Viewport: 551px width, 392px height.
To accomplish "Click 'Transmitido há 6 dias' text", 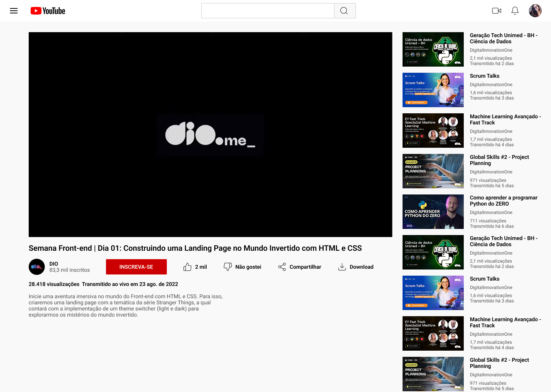I will 492,226.
